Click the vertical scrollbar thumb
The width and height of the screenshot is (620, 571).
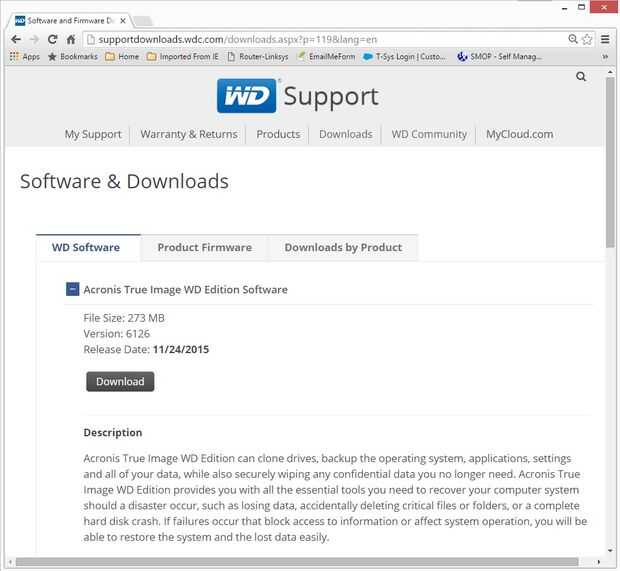[611, 162]
